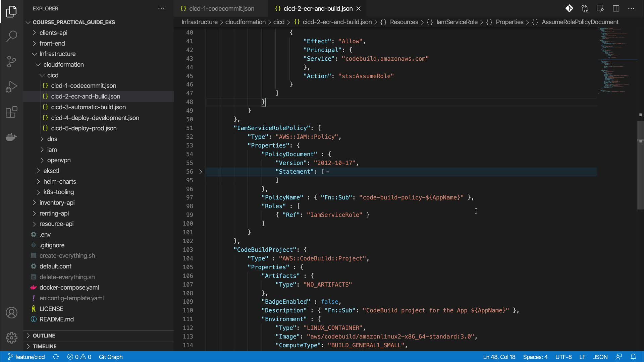Open the Docker view icon

click(x=11, y=137)
